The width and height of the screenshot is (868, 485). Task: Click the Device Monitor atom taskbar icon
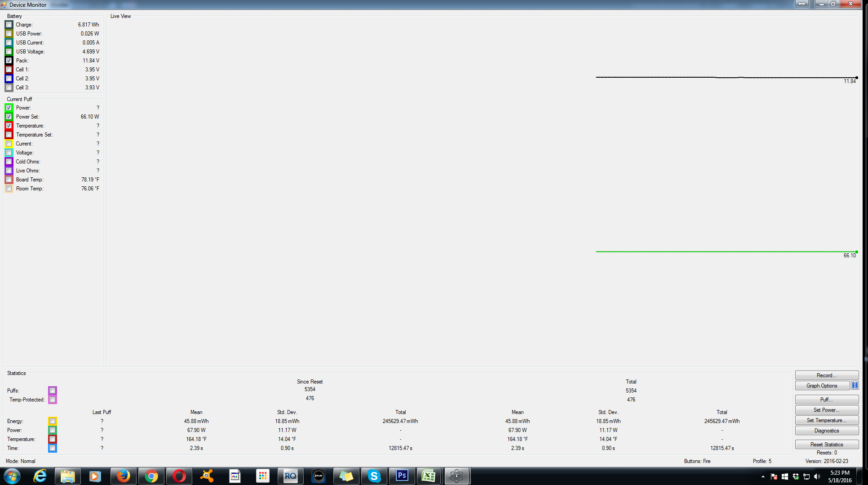[456, 476]
